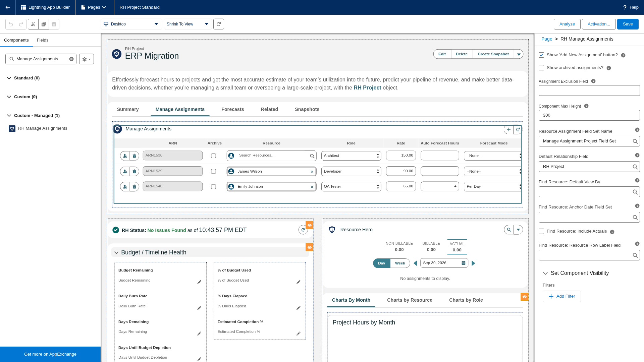Go to next date arrow
This screenshot has width=644, height=362.
pyautogui.click(x=473, y=263)
